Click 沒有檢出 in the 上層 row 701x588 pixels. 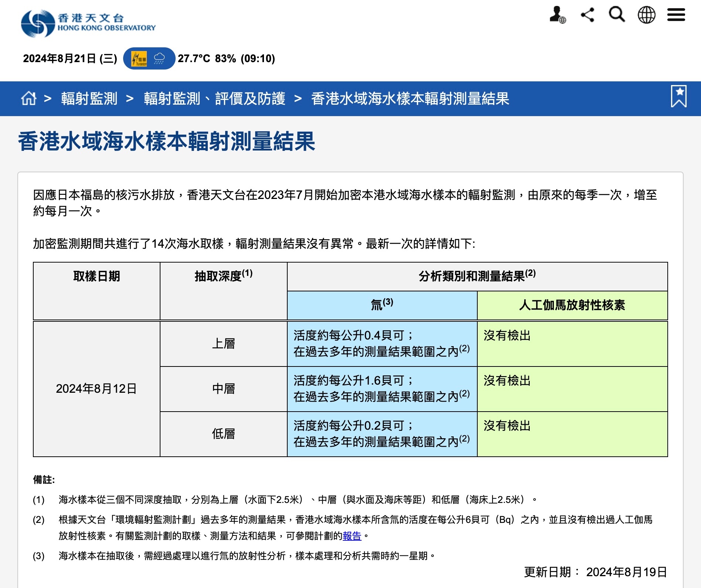pyautogui.click(x=507, y=335)
